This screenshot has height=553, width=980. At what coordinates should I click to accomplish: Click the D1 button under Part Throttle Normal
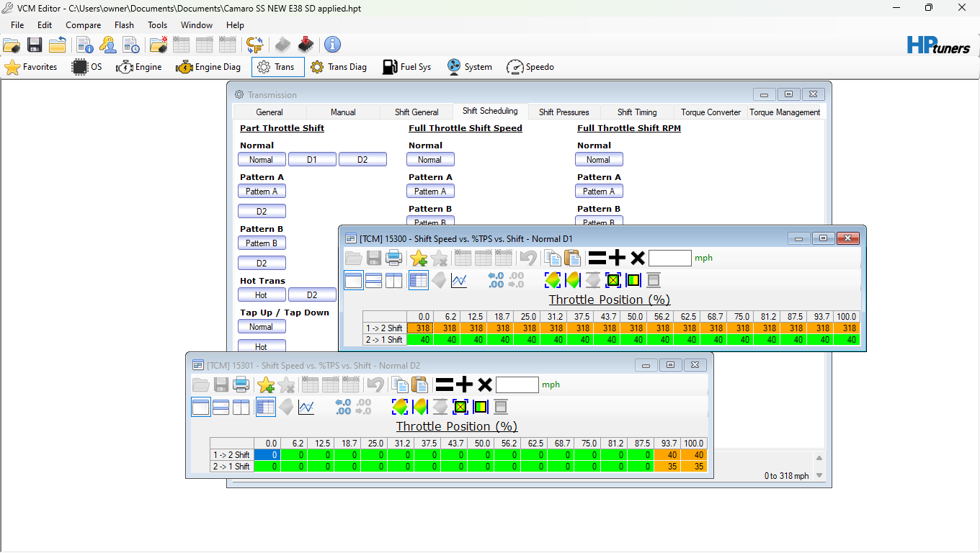coord(311,160)
